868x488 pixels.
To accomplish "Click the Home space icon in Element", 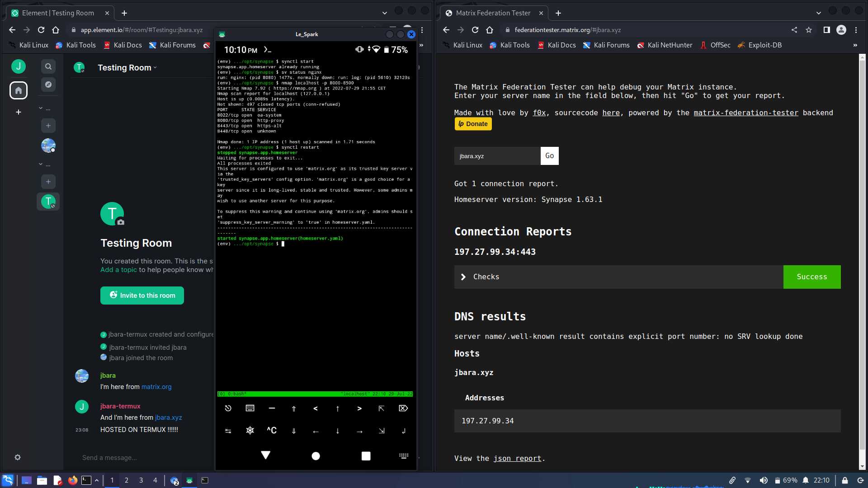I will click(x=19, y=90).
